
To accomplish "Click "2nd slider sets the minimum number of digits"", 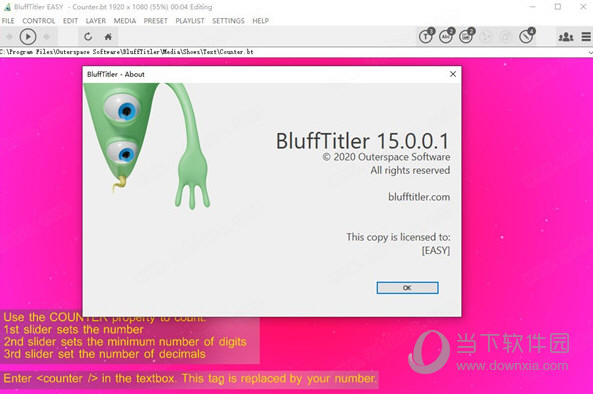I will pos(125,342).
